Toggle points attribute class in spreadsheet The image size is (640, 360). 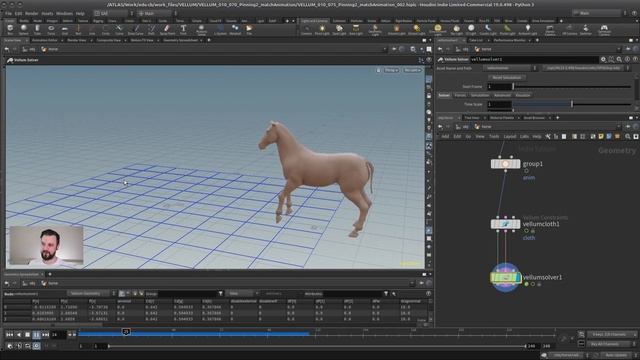[x=122, y=293]
